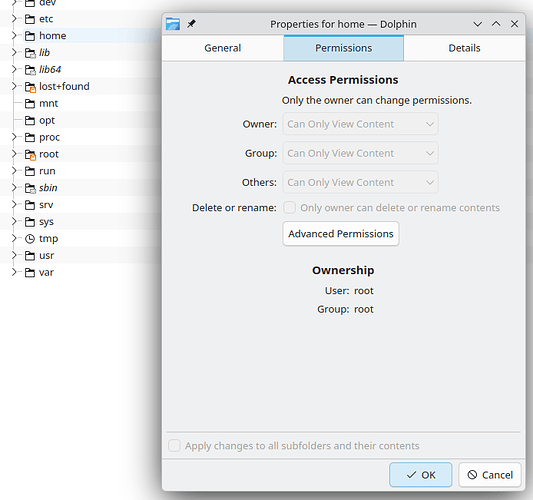Image resolution: width=533 pixels, height=500 pixels.
Task: Expand the home folder tree node
Action: (x=14, y=35)
